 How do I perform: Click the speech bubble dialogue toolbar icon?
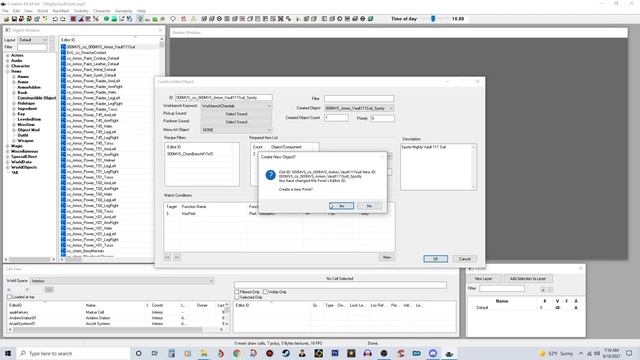click(x=173, y=19)
